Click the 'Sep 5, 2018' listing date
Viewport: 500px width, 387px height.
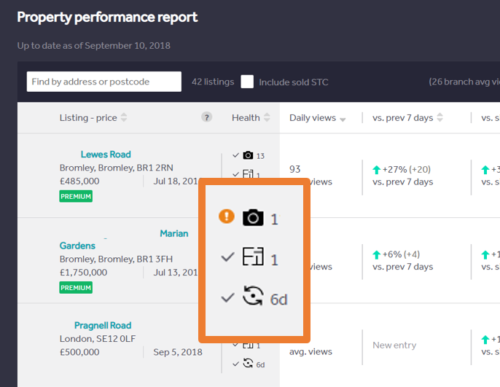[178, 352]
